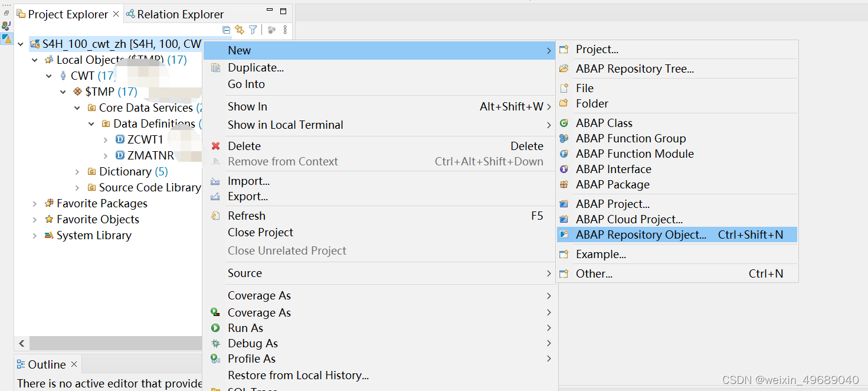Switch to the Java perspective icon on left strip
The image size is (868, 391).
(x=6, y=25)
